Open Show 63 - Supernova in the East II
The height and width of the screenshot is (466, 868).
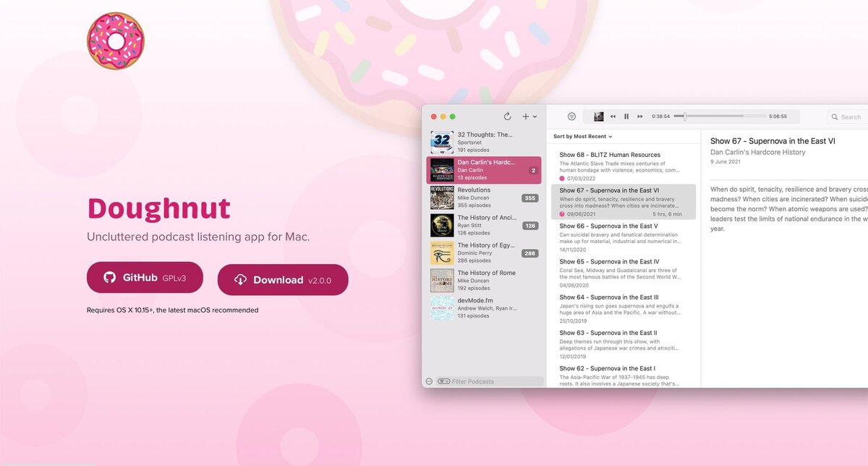coord(624,344)
